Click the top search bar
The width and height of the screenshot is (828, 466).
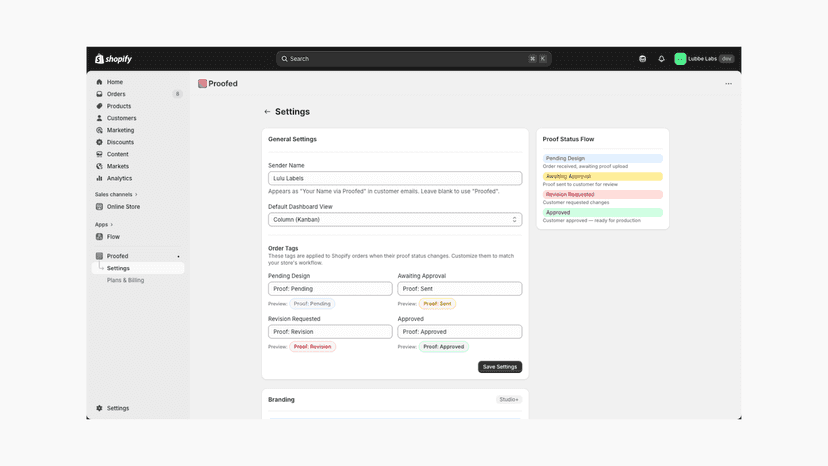click(x=413, y=59)
